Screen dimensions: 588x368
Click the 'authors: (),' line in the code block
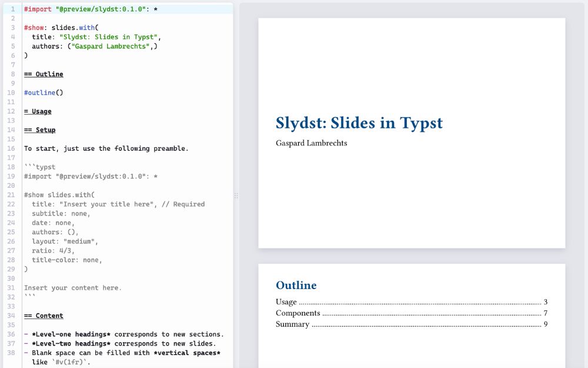coord(55,232)
